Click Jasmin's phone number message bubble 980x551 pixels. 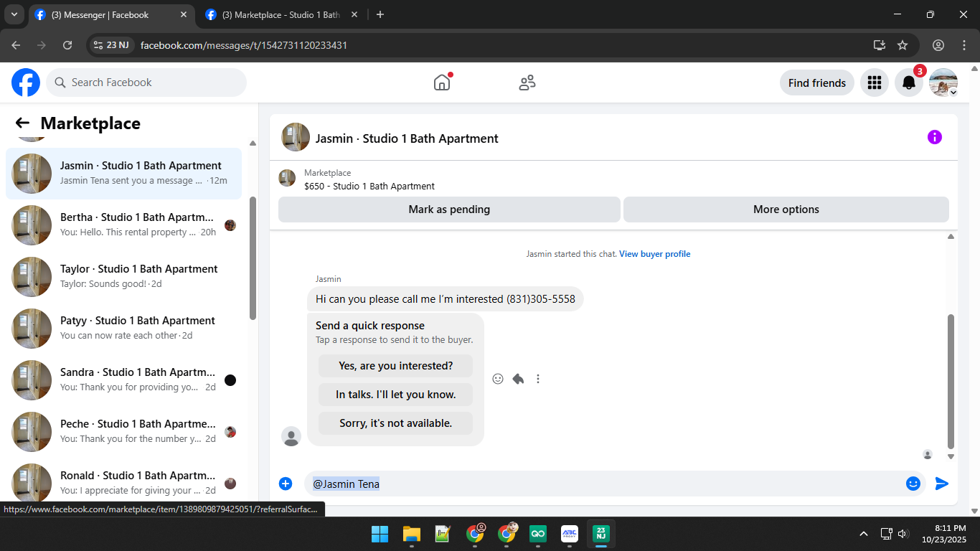click(446, 299)
